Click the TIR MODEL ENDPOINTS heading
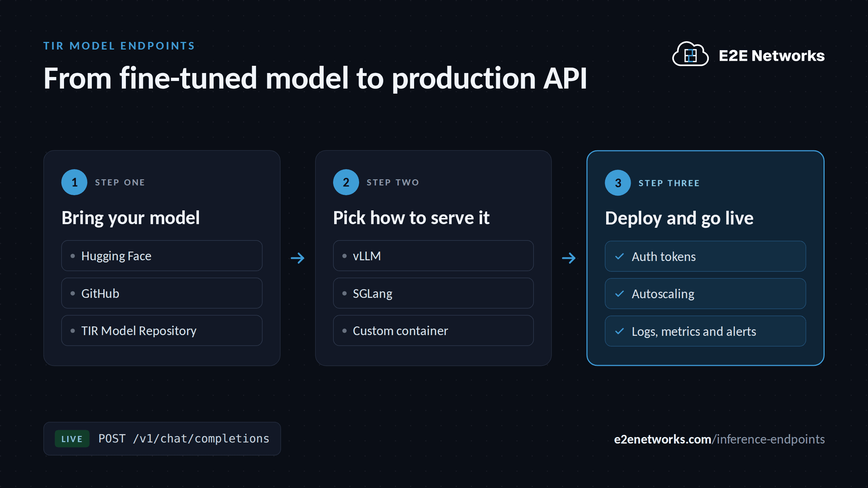Viewport: 868px width, 488px height. click(119, 46)
